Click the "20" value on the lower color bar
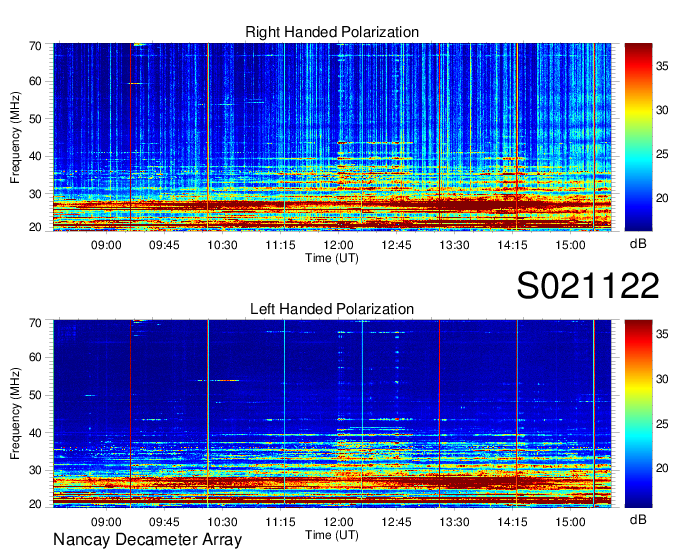Viewport: 680px width, 552px height. point(662,468)
